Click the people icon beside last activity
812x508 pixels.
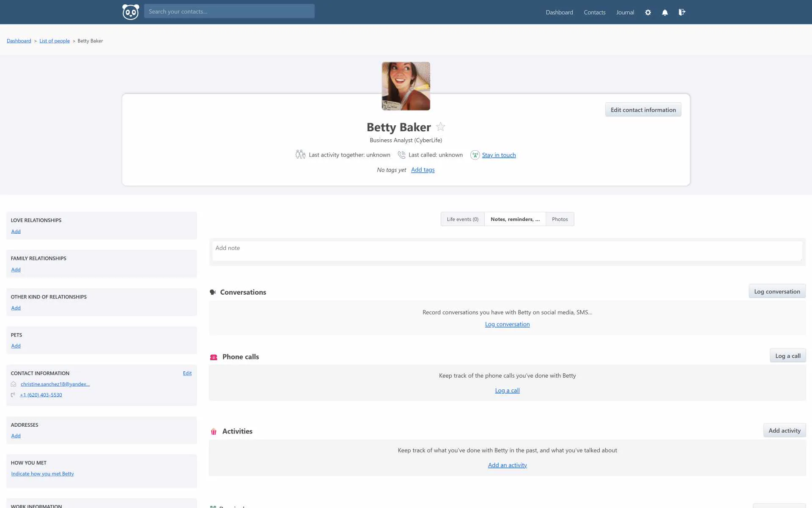300,155
